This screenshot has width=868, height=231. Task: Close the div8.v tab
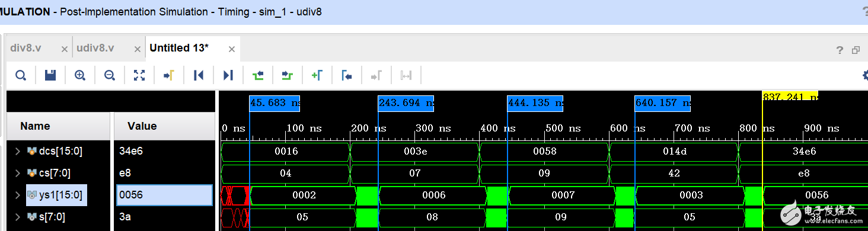[x=64, y=49]
